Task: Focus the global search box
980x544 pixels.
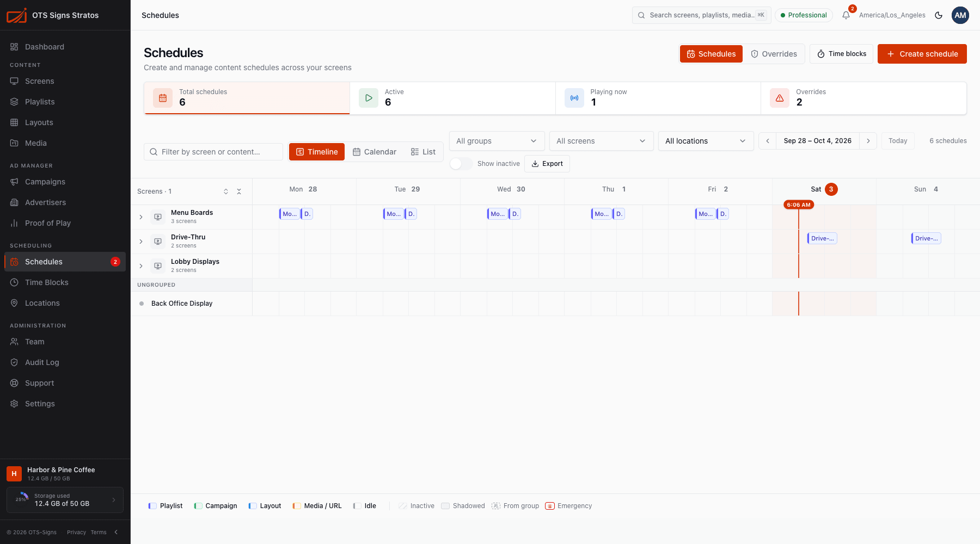Action: click(x=702, y=15)
